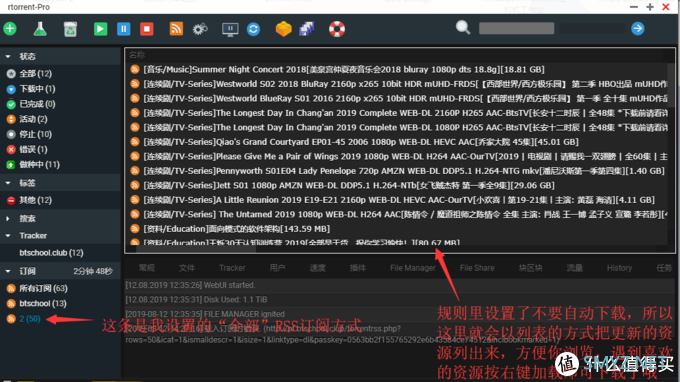Select the 其他 (12) label
The image size is (680, 382).
tap(35, 200)
